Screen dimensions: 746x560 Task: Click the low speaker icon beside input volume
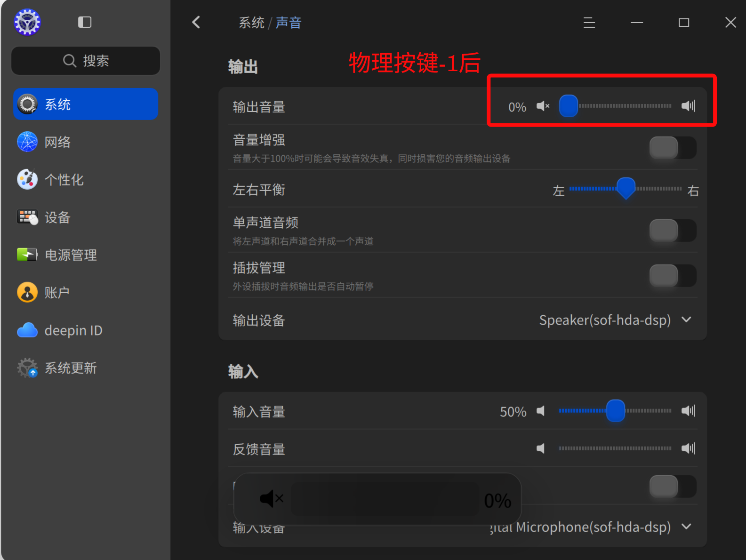point(541,411)
